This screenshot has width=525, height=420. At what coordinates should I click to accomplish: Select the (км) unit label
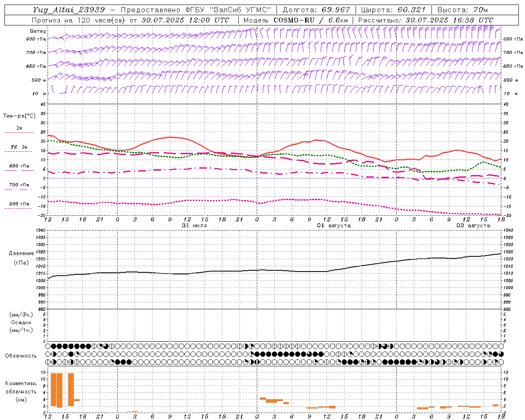click(x=21, y=399)
